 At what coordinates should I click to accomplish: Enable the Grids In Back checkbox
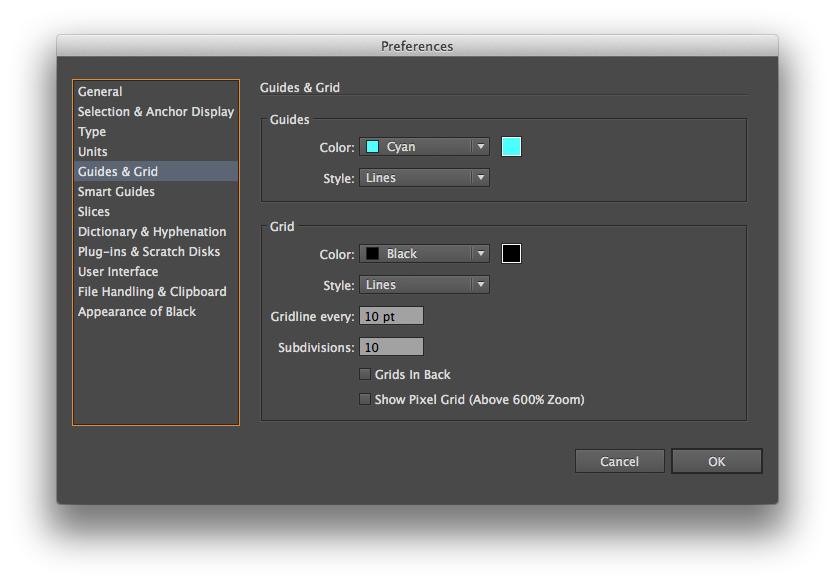365,374
